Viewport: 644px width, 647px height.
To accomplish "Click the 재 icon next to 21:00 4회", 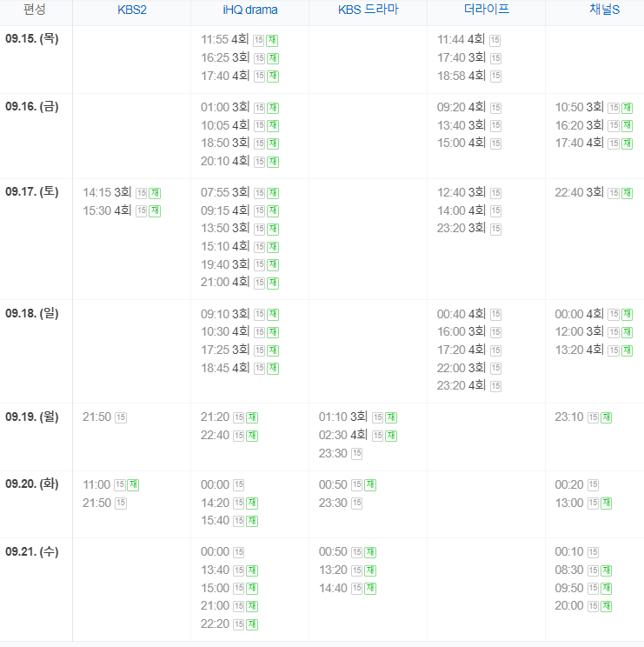I will click(x=273, y=283).
